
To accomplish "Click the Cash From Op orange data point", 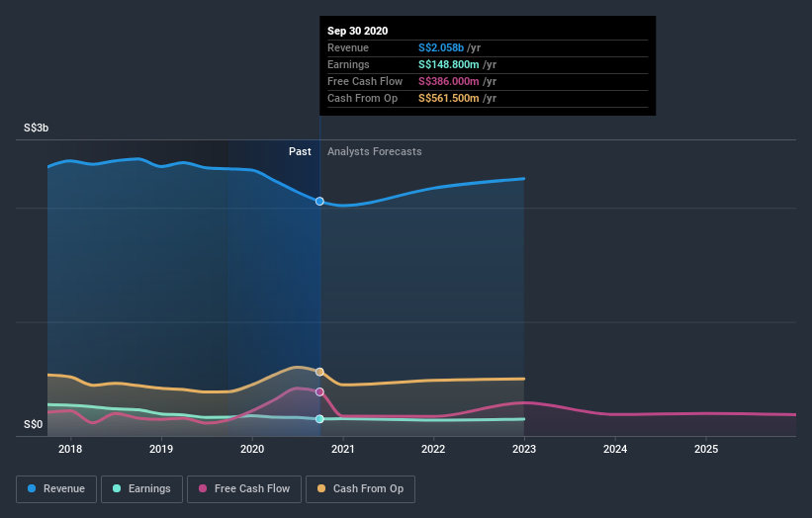I will point(319,372).
